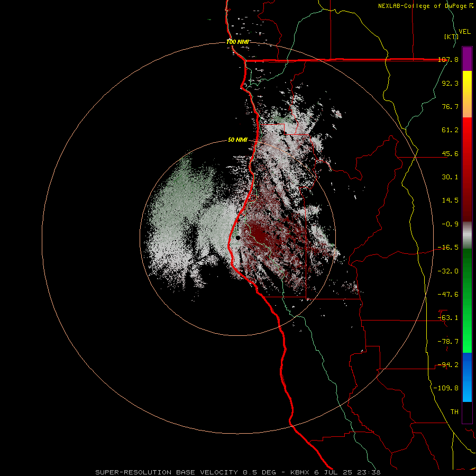This screenshot has width=476, height=476.
Task: Click the 107.8 velocity scale value
Action: click(448, 59)
